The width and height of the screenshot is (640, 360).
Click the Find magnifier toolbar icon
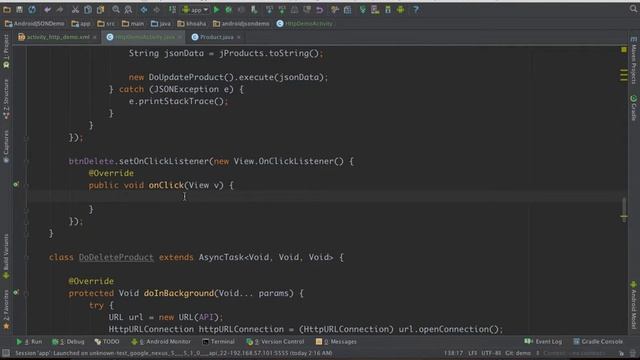(116, 9)
